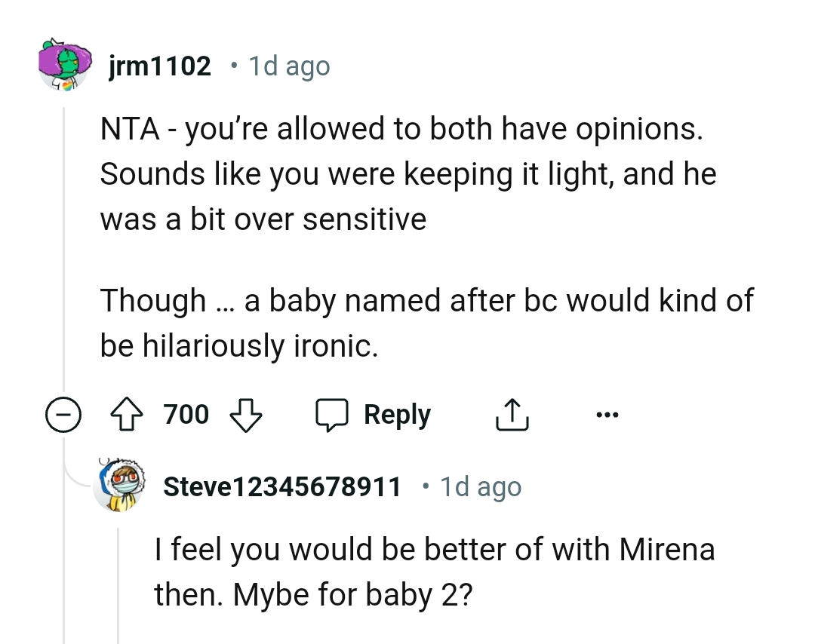The width and height of the screenshot is (815, 644).
Task: Click the 1d ago timestamp on jrm1102's comment
Action: [288, 66]
